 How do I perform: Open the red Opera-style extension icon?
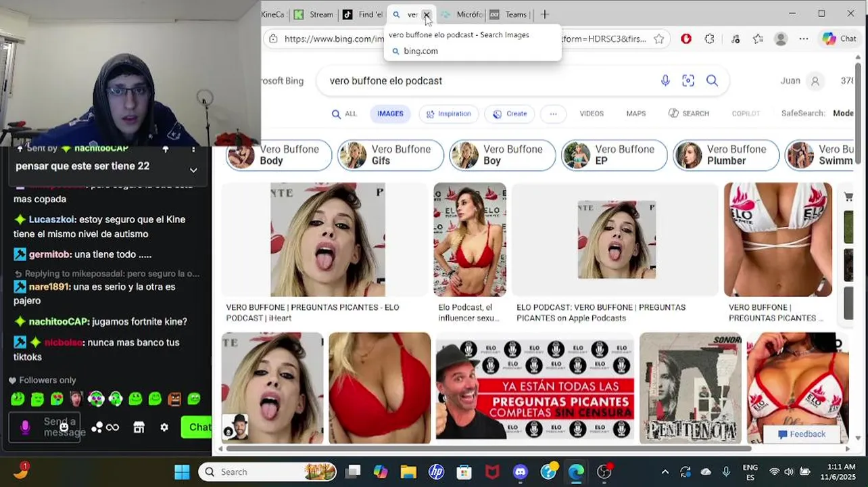[x=686, y=39]
